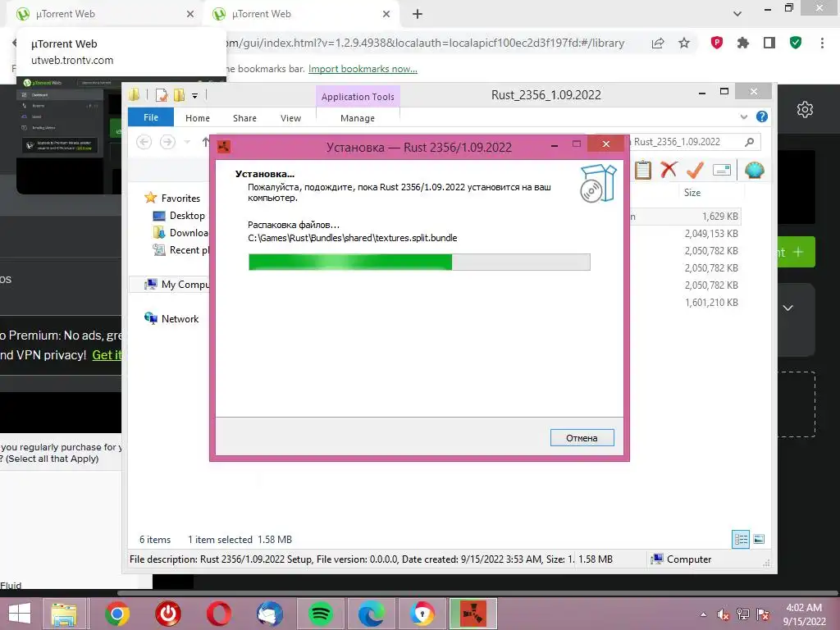Go up one folder level in Explorer
The width and height of the screenshot is (840, 630).
(205, 142)
